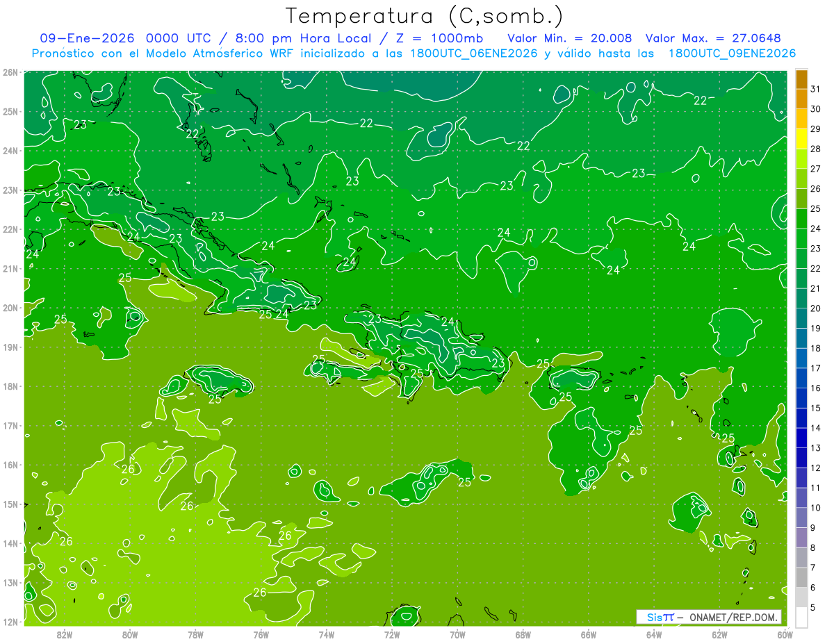This screenshot has width=834, height=644.
Task: Select the 68W longitude axis label
Action: pos(523,634)
